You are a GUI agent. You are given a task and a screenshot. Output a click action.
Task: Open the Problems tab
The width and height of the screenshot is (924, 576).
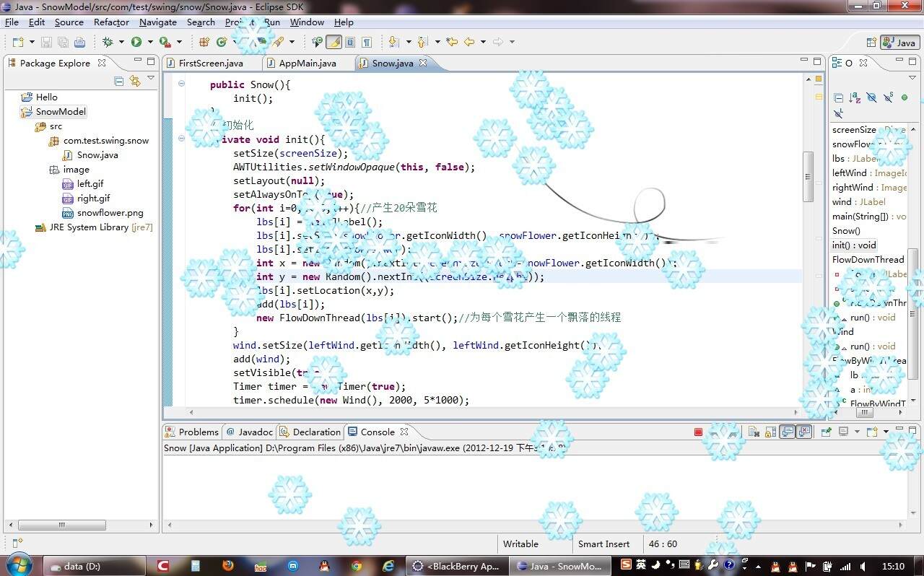tap(192, 432)
